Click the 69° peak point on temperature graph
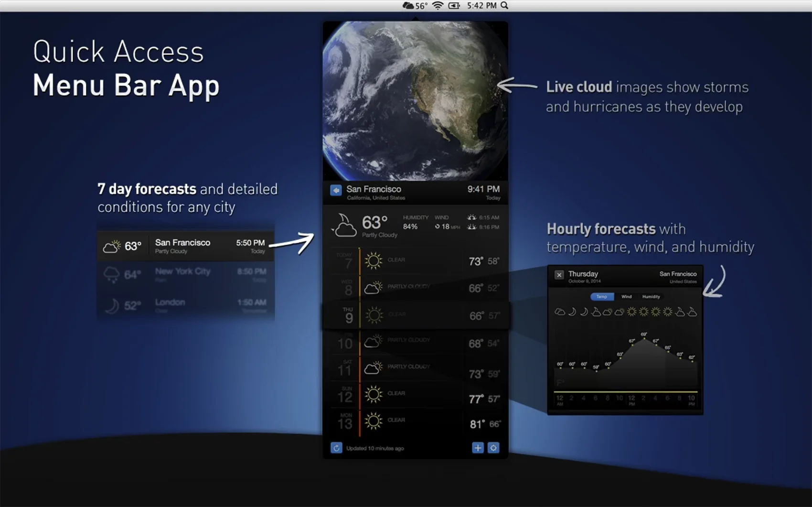The image size is (812, 507). (644, 338)
